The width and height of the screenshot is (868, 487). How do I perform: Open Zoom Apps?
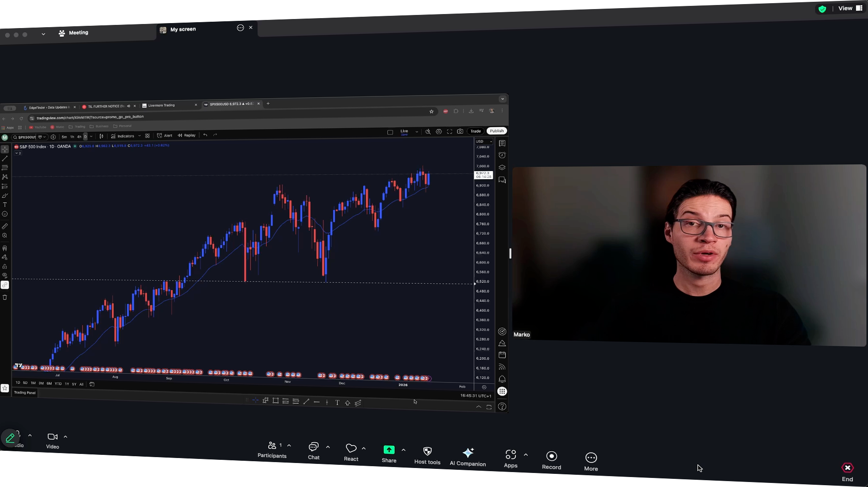pos(511,459)
